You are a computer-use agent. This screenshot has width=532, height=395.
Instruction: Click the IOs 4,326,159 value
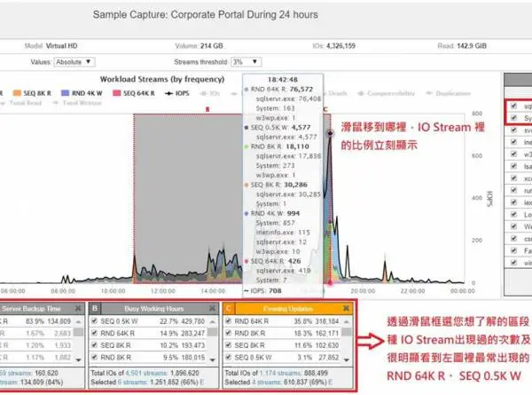pos(340,46)
